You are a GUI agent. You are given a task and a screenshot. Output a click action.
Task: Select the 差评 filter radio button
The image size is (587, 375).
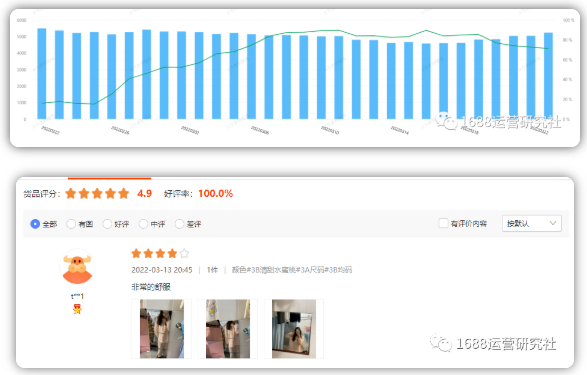point(179,224)
